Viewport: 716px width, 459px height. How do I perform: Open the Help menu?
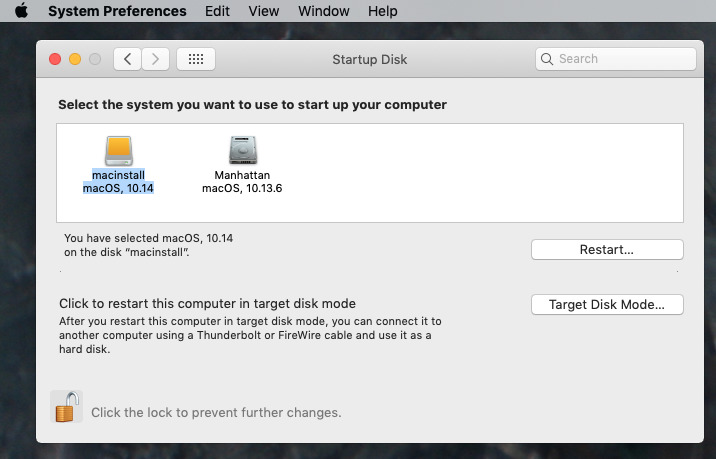tap(383, 11)
